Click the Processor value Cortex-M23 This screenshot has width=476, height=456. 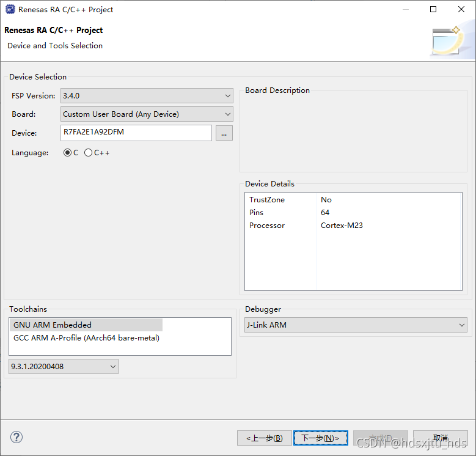342,226
